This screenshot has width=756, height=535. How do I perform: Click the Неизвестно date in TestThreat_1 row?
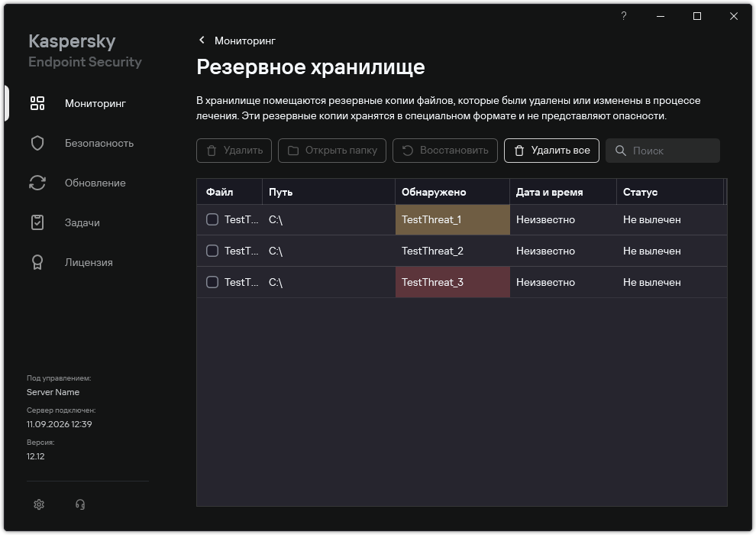point(545,219)
